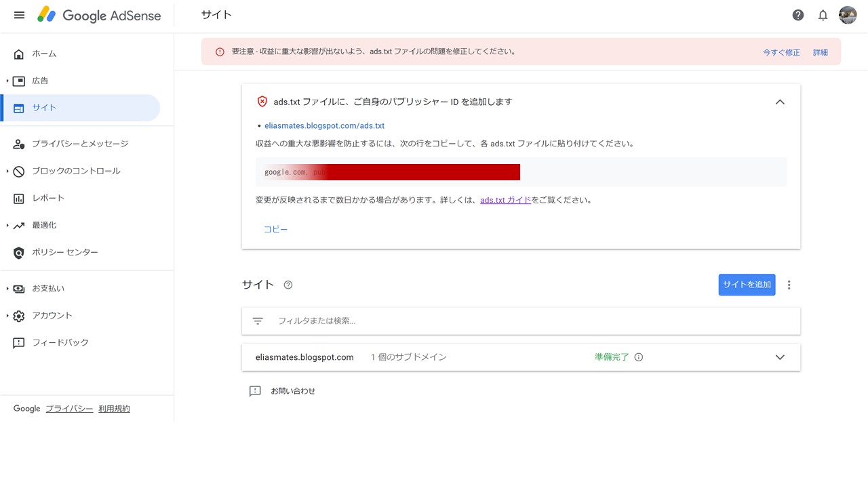The image size is (868, 488).
Task: Open the プライバシー footer link
Action: [69, 409]
